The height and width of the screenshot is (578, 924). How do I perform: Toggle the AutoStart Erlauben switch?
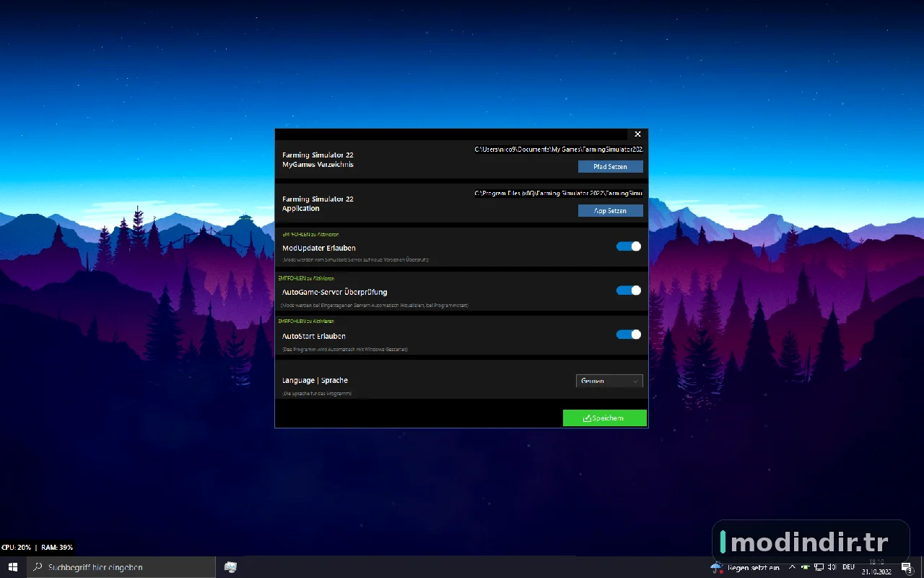pyautogui.click(x=629, y=335)
